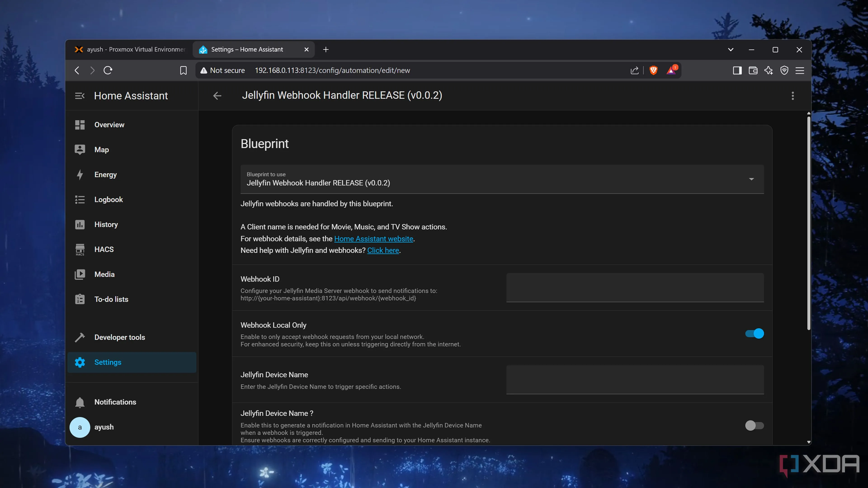Switch to the Proxmox Virtual Environment tab
This screenshot has height=488, width=868.
tap(130, 49)
